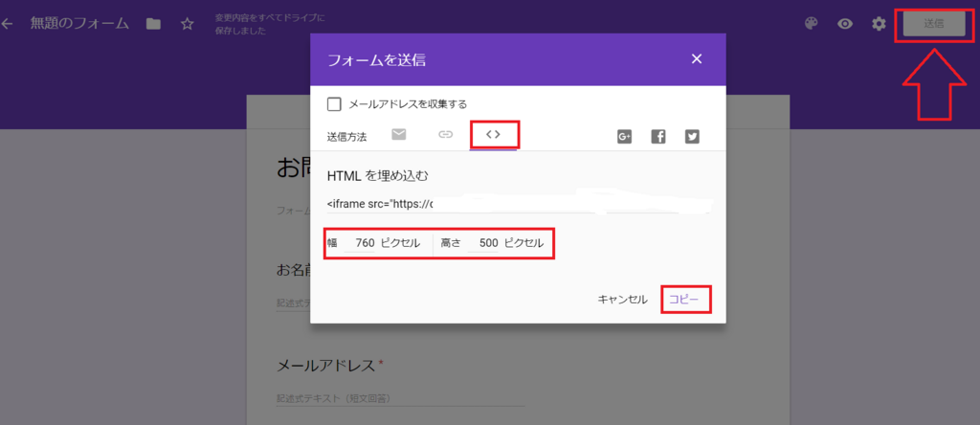The width and height of the screenshot is (980, 425).
Task: Select the link send method tab
Action: click(x=445, y=134)
